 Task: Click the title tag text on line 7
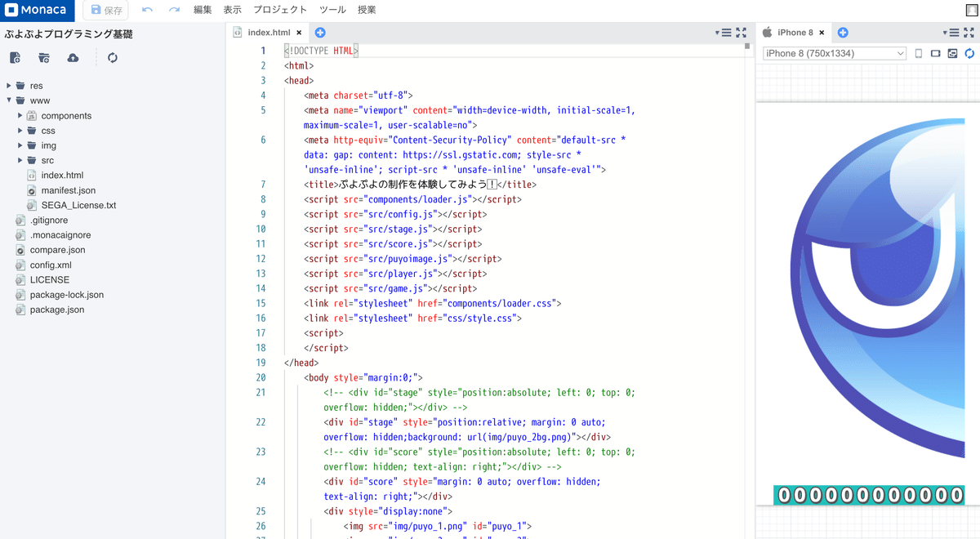click(x=420, y=185)
